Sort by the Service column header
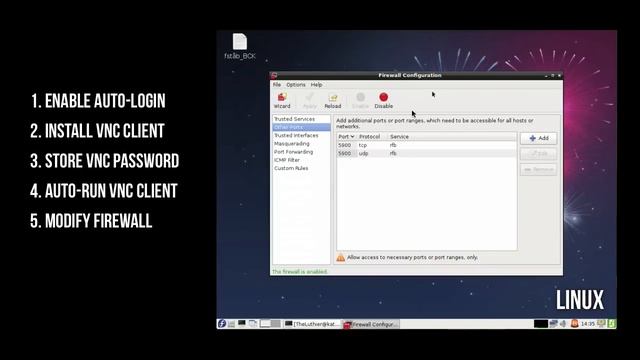The width and height of the screenshot is (640, 360). (451, 136)
